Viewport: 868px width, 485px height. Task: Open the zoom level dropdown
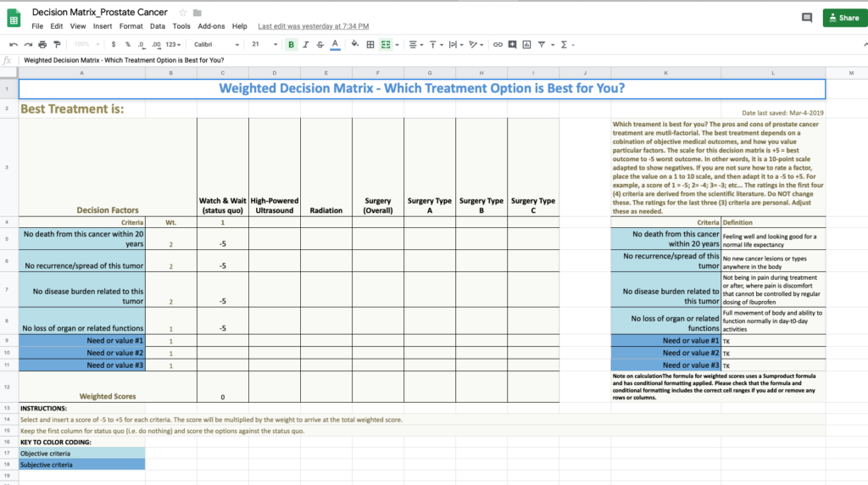pyautogui.click(x=87, y=45)
